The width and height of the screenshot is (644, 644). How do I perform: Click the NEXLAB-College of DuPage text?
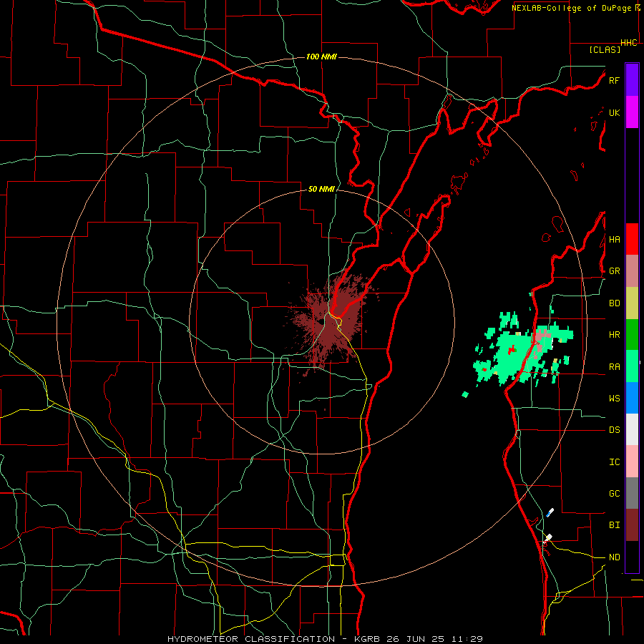click(x=571, y=8)
